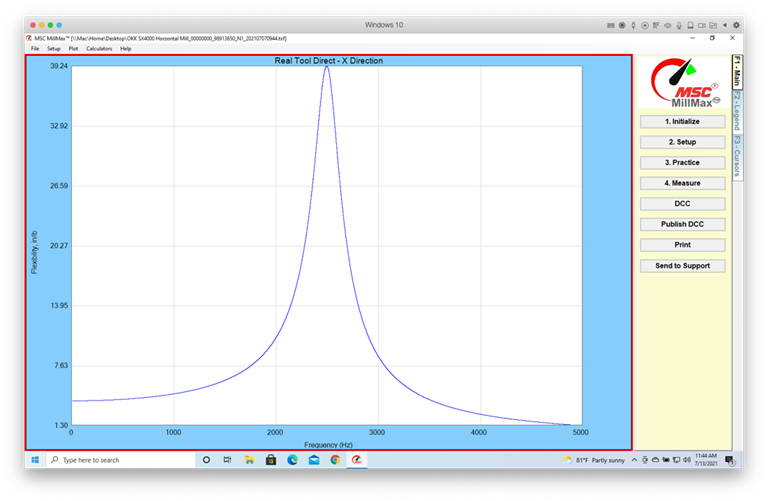This screenshot has width=768, height=501.
Task: Collapse the VM title bar icons arrow
Action: (x=725, y=25)
